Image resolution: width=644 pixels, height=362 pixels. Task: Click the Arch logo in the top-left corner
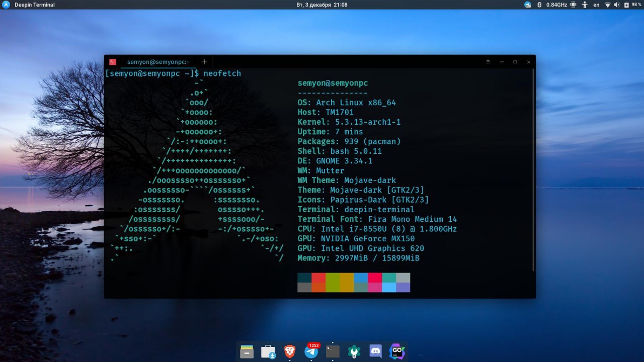point(6,5)
